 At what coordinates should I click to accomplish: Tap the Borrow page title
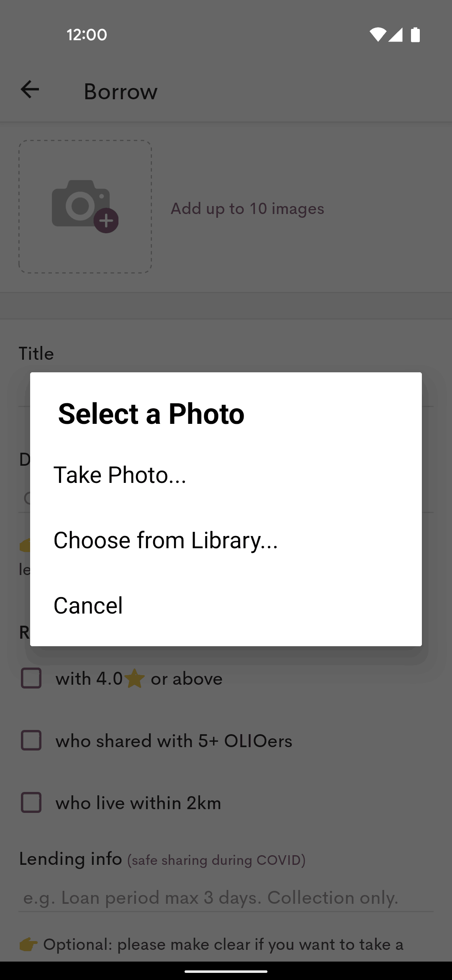[x=121, y=92]
